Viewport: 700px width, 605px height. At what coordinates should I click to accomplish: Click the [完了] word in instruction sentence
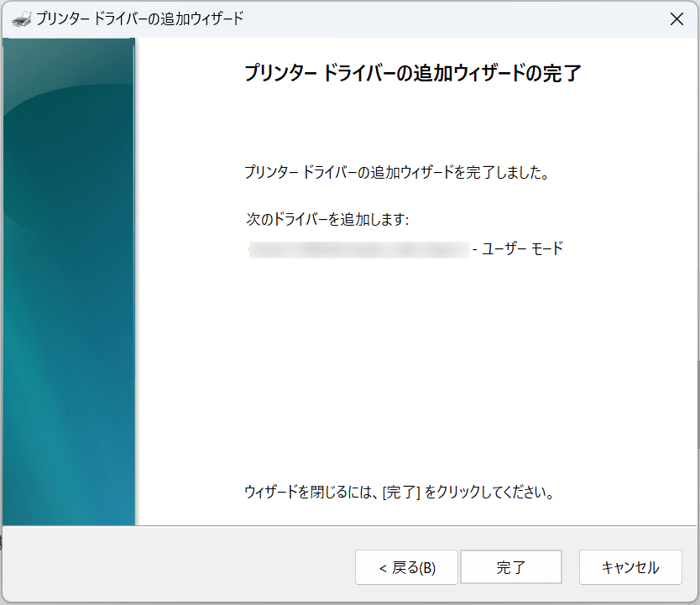(x=400, y=492)
